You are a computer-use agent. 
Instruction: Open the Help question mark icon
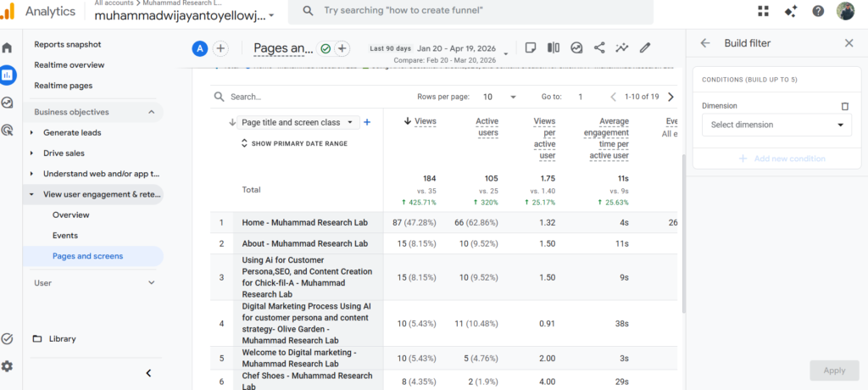click(x=818, y=11)
